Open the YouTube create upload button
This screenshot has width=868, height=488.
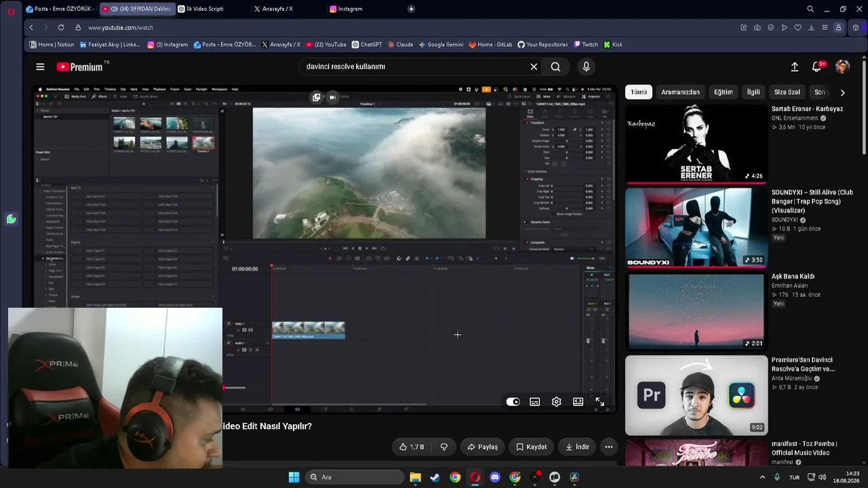tap(795, 66)
